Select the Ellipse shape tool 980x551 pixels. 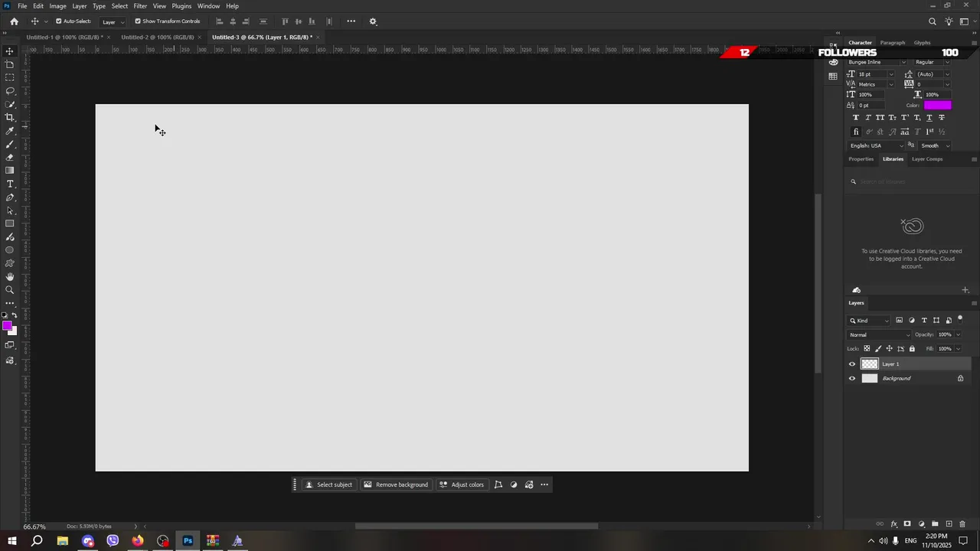pos(10,250)
